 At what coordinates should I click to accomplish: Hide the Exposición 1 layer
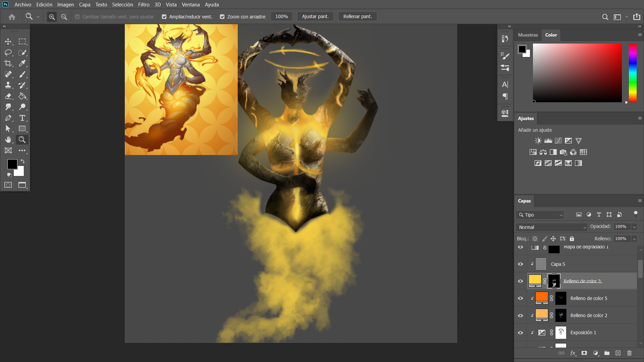[x=521, y=333]
